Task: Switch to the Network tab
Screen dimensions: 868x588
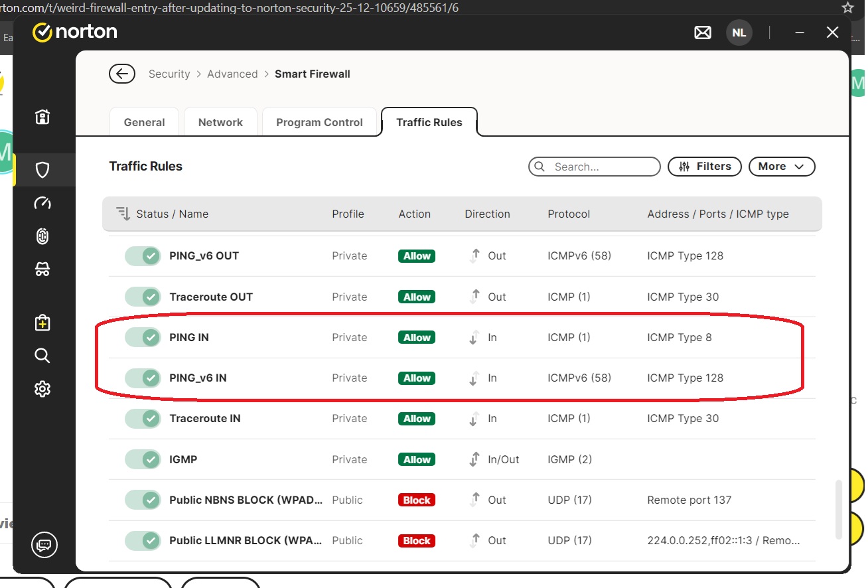Action: pos(220,122)
